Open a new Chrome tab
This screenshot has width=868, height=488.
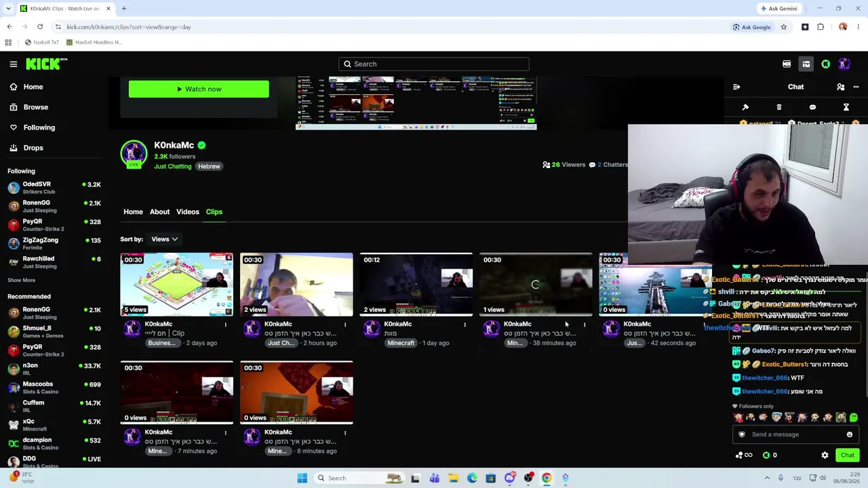coord(124,9)
